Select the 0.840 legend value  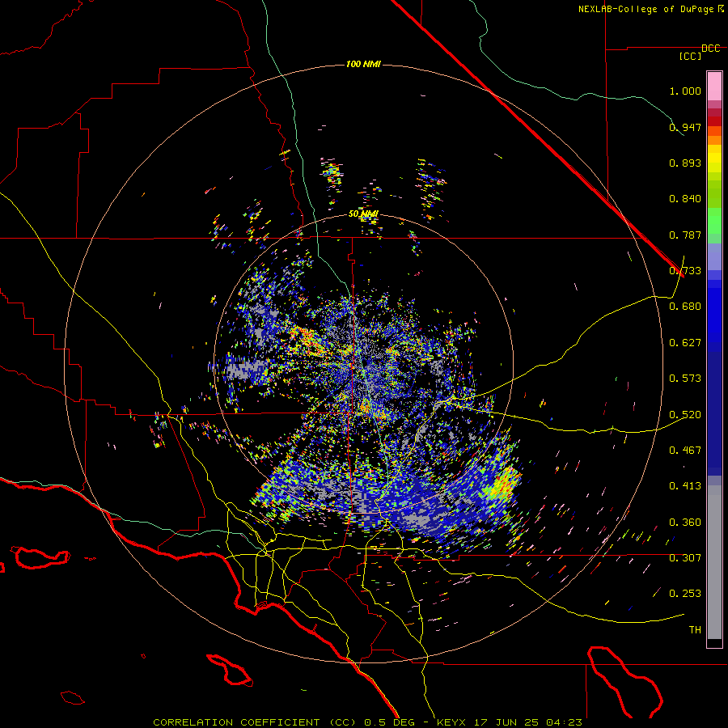pyautogui.click(x=685, y=199)
